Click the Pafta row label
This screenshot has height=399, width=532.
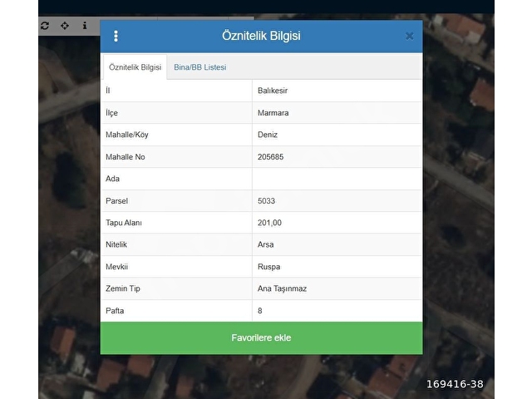point(115,311)
